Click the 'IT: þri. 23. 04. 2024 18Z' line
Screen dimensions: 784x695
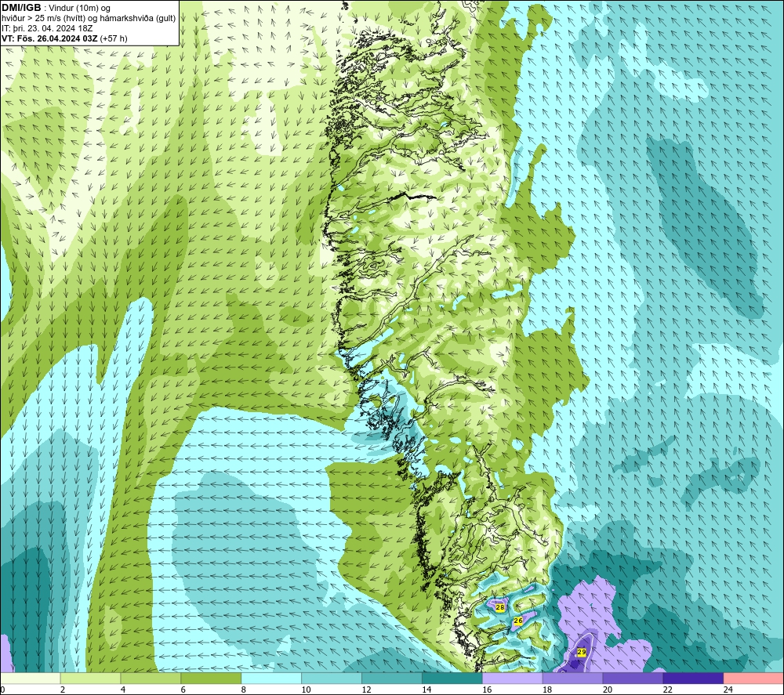point(47,28)
